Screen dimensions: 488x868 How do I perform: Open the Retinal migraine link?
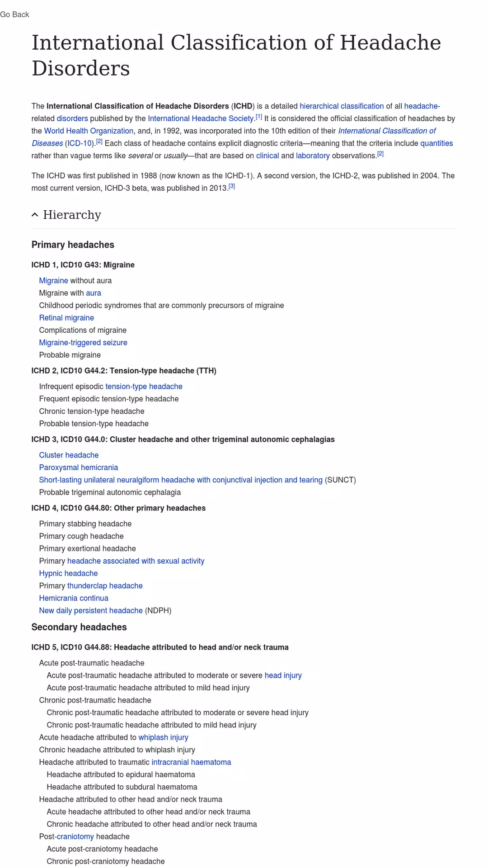pos(66,318)
